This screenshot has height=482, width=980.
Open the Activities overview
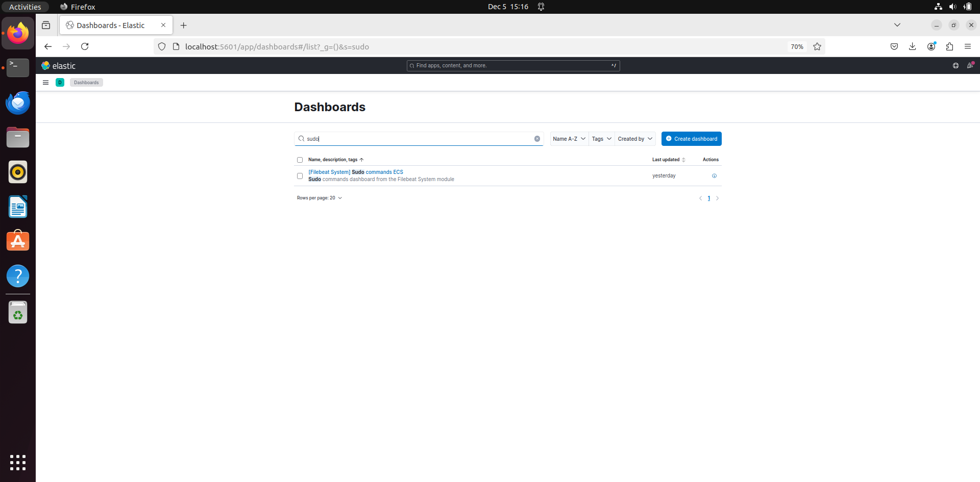click(25, 7)
